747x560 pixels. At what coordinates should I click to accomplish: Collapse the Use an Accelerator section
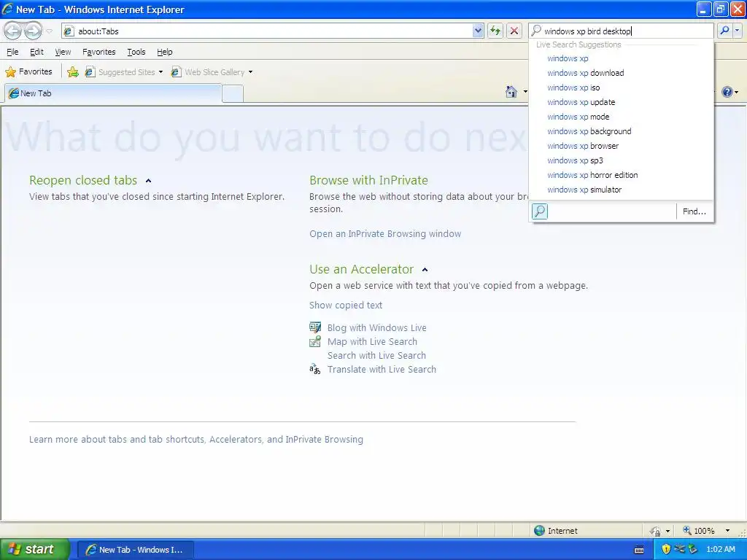(425, 270)
